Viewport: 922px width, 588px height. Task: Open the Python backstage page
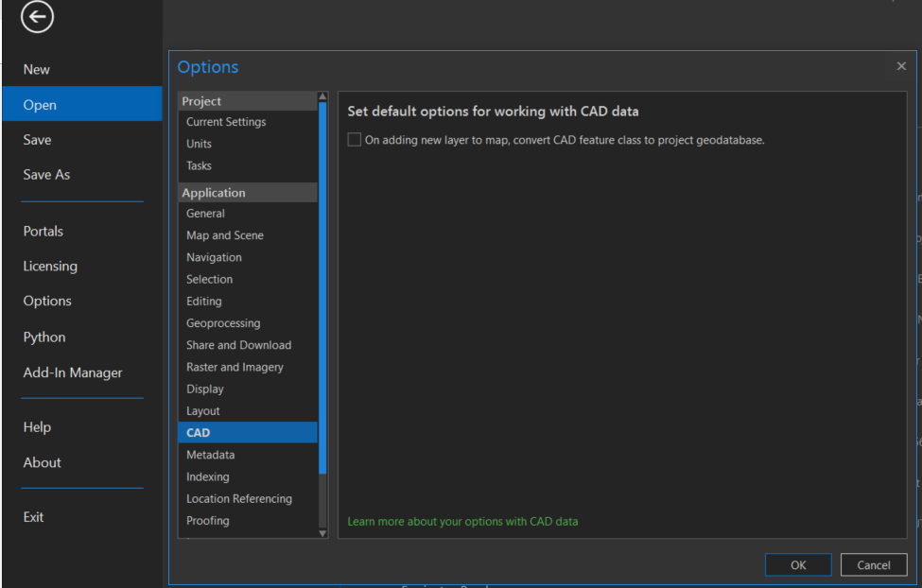coord(44,337)
